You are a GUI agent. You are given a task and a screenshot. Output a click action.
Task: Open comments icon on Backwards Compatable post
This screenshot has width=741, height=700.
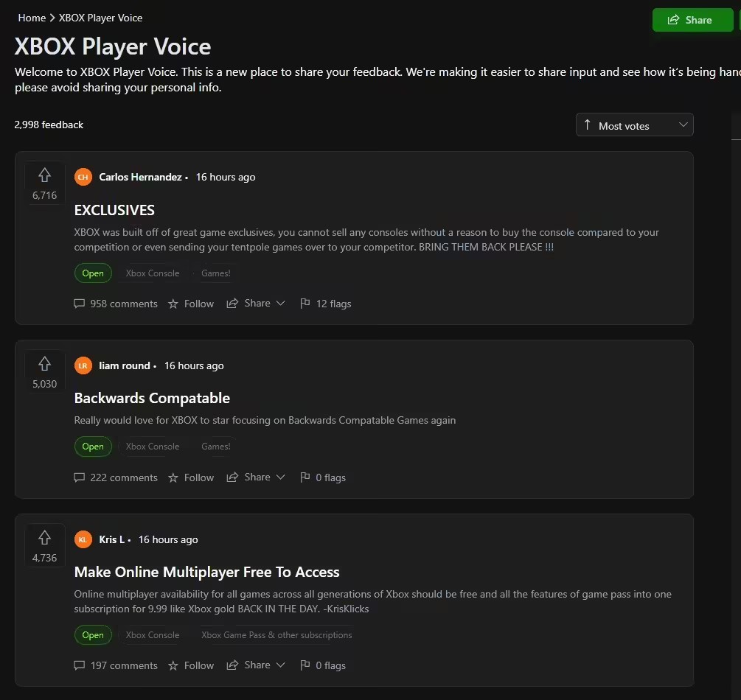coord(80,477)
